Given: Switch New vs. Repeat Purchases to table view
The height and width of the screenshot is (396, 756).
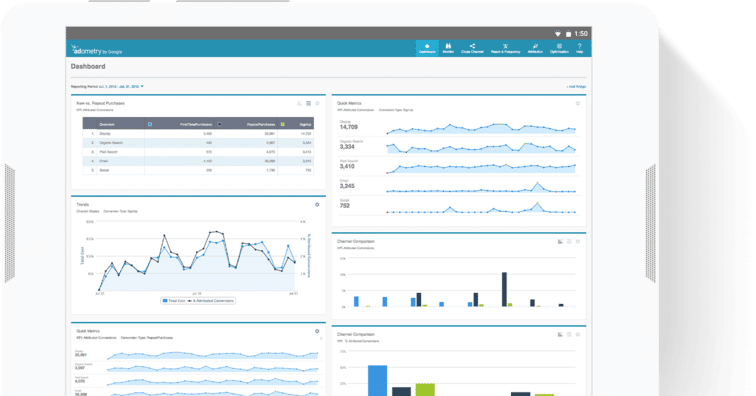Looking at the screenshot, I should [309, 103].
